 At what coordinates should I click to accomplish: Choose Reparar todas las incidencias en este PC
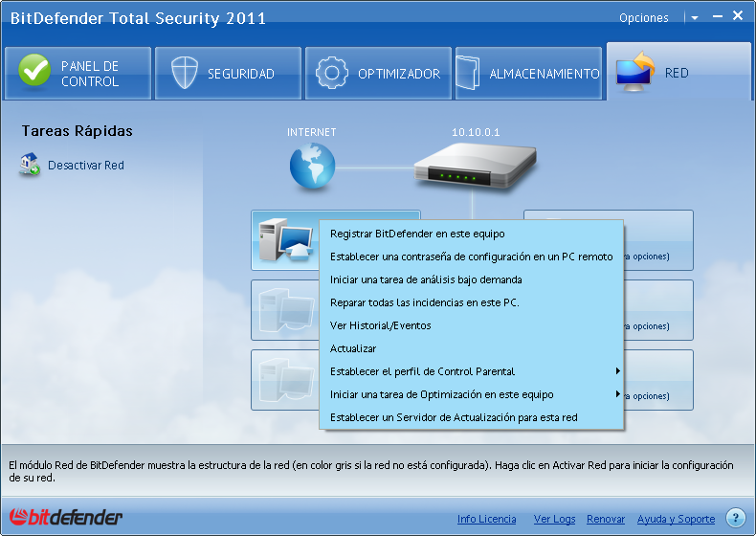coord(424,302)
